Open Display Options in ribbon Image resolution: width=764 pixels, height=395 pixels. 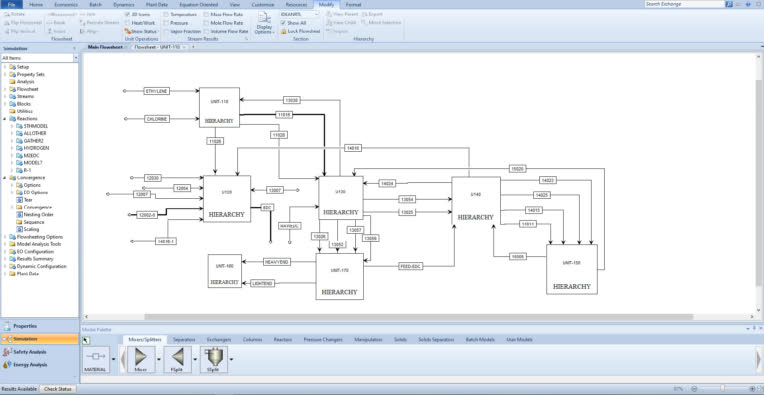[x=264, y=23]
